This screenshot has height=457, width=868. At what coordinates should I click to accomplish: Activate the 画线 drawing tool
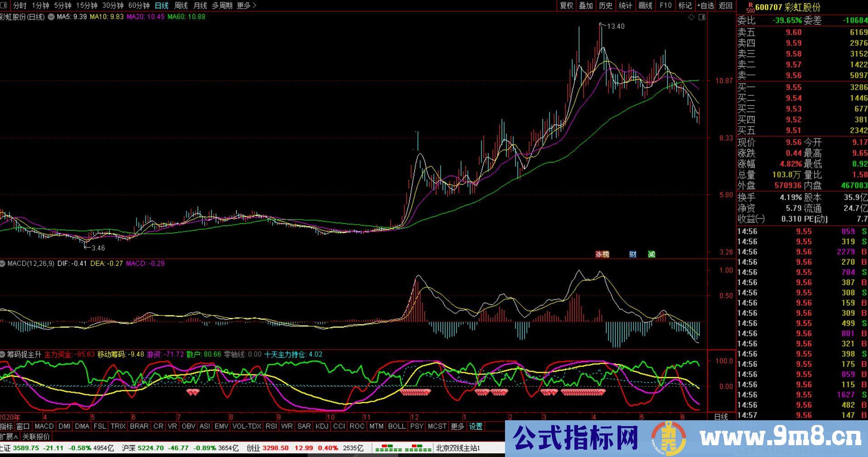click(645, 5)
